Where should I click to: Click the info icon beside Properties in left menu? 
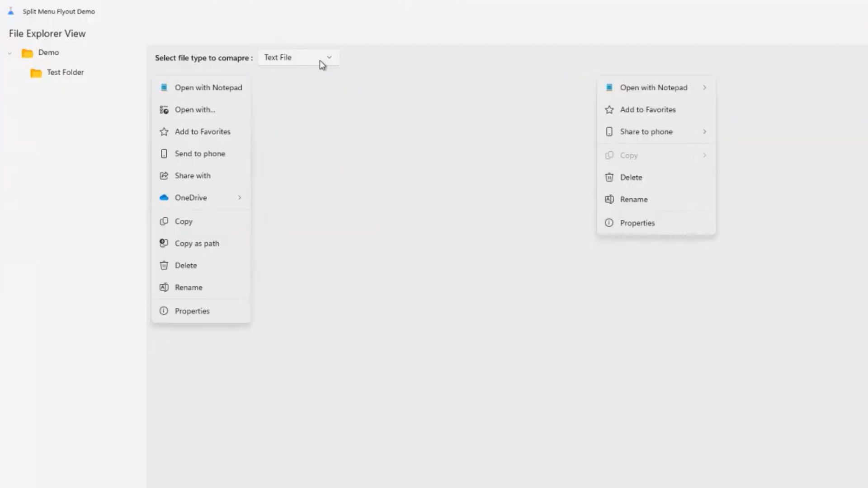164,311
